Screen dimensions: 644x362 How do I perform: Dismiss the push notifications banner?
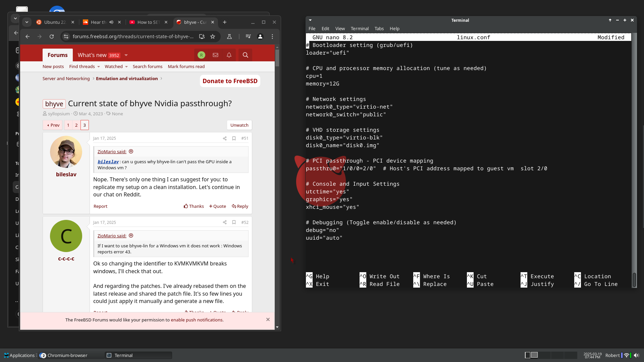coord(268,319)
